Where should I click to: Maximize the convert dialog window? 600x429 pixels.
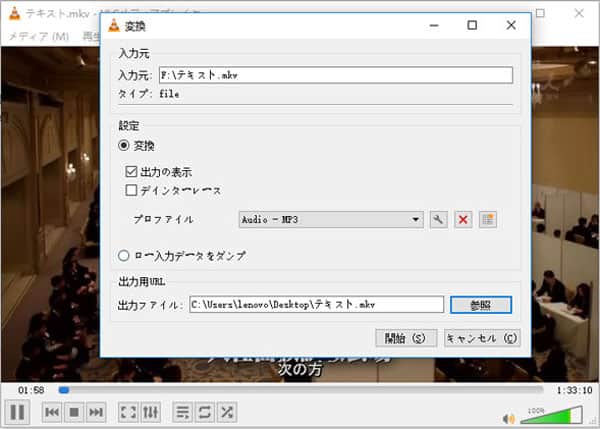click(472, 25)
